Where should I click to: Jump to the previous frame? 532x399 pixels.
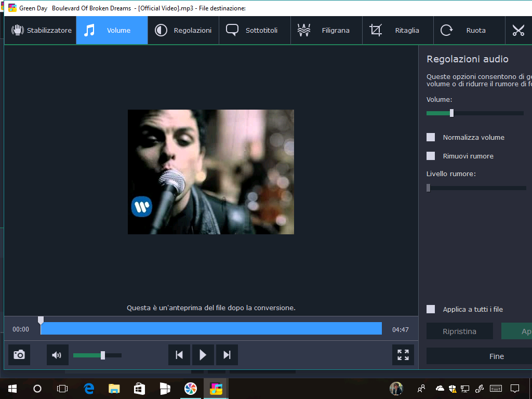179,355
